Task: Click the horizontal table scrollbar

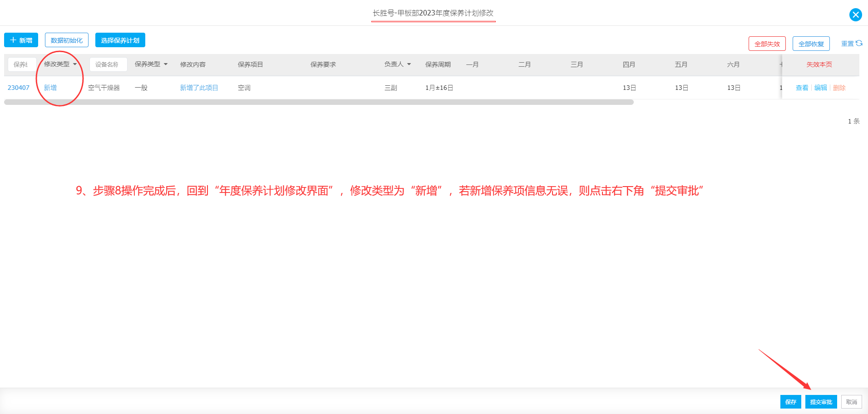Action: click(319, 102)
